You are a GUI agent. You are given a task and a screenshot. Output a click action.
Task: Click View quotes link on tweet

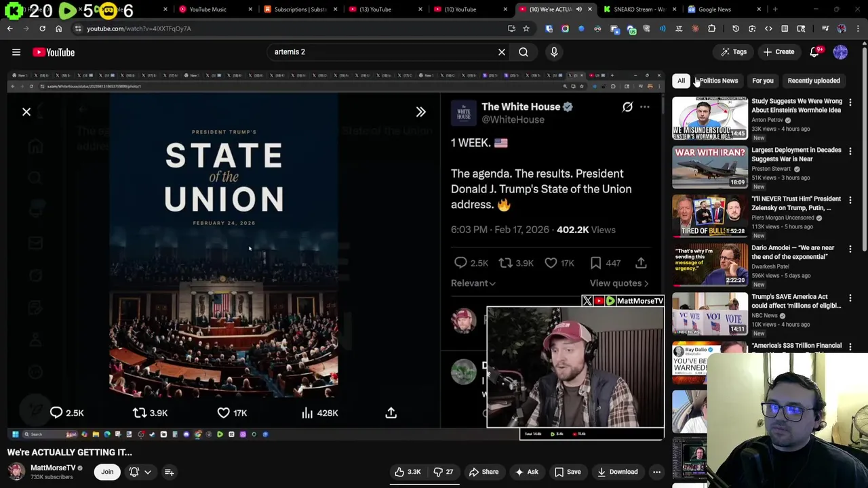click(619, 283)
